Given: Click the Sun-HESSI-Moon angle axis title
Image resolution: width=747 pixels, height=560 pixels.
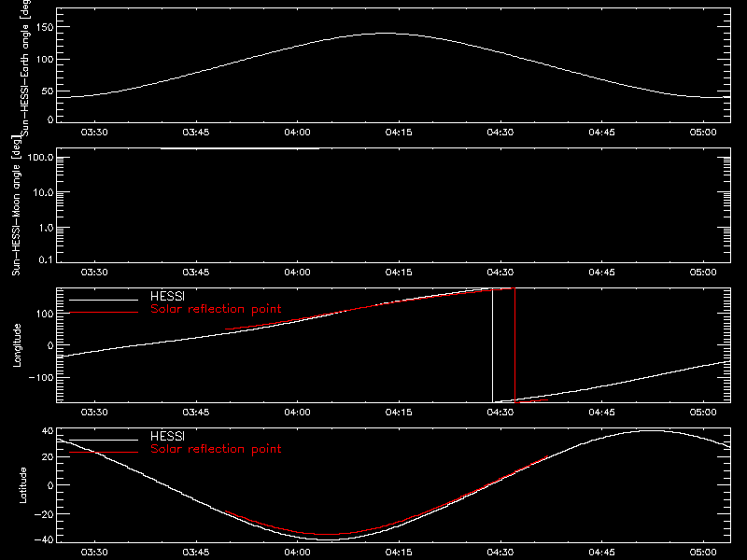Looking at the screenshot, I should click(x=16, y=206).
